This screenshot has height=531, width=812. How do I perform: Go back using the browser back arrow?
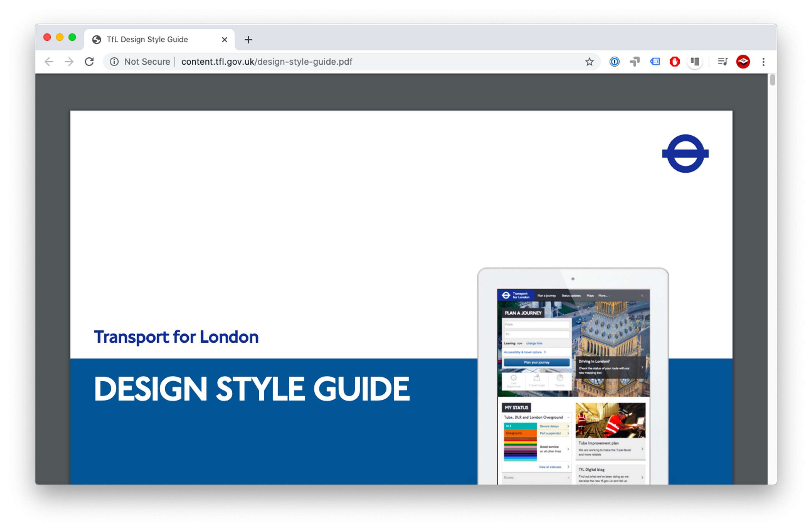(x=49, y=62)
